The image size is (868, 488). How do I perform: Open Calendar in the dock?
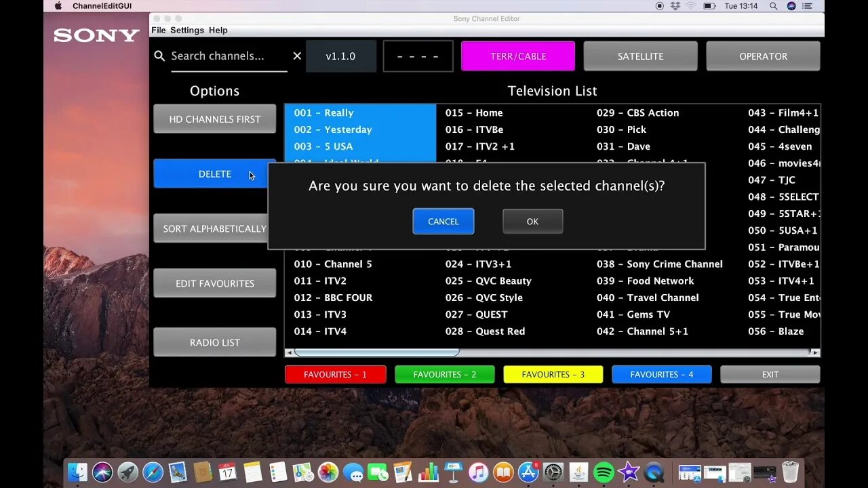click(228, 472)
